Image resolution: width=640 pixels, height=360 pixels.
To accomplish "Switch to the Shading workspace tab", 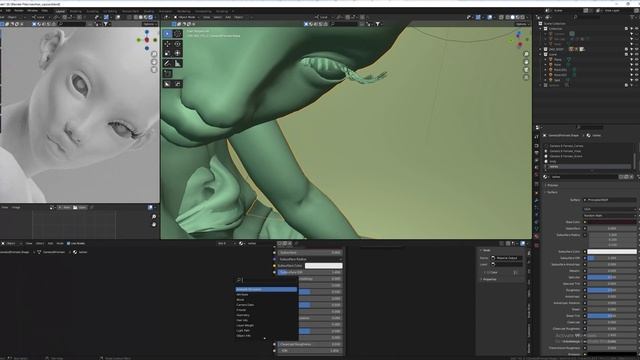I will [149, 11].
